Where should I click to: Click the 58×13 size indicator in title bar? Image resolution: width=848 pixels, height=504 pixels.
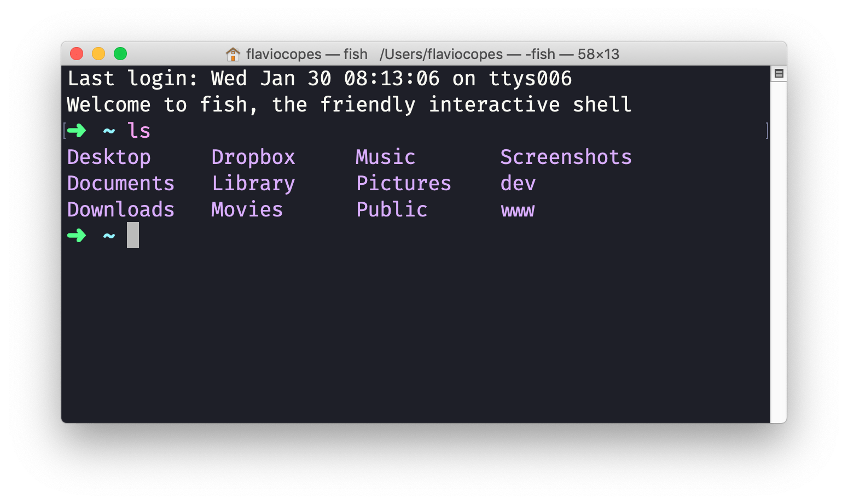click(599, 54)
